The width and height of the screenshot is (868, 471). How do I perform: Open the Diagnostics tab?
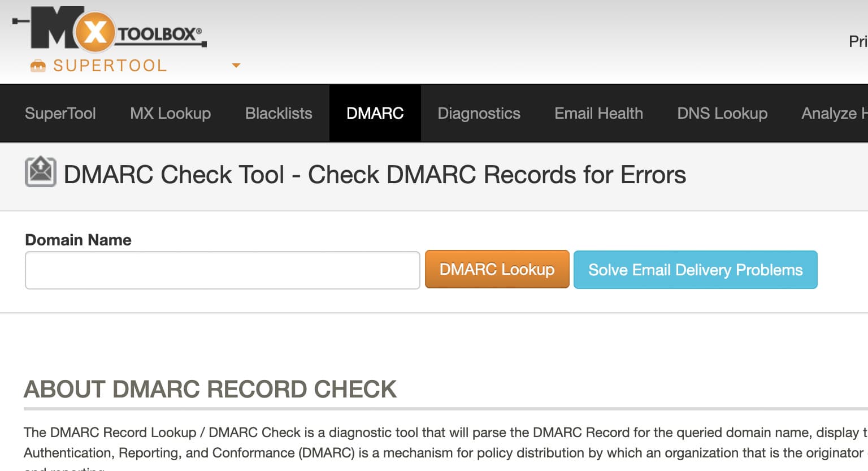(479, 113)
